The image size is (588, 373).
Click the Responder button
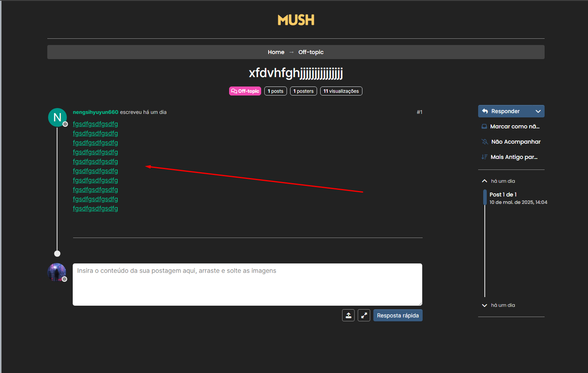pos(505,111)
